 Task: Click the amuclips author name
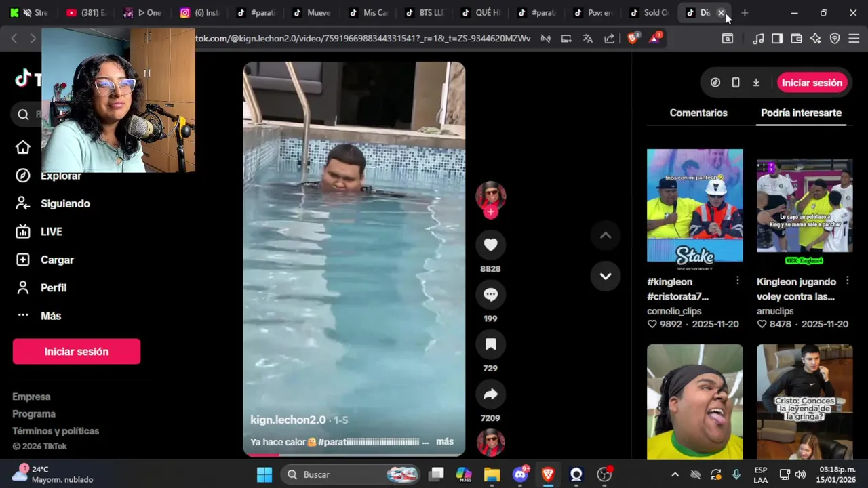775,311
